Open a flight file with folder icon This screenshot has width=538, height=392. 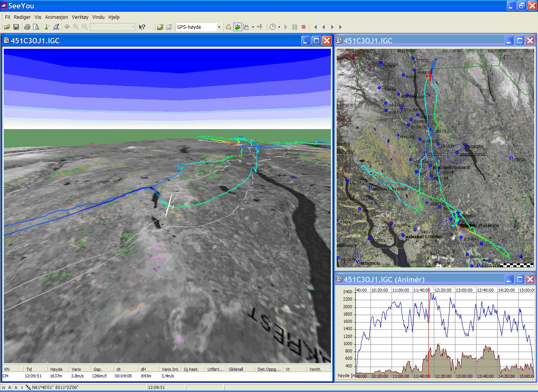click(7, 27)
